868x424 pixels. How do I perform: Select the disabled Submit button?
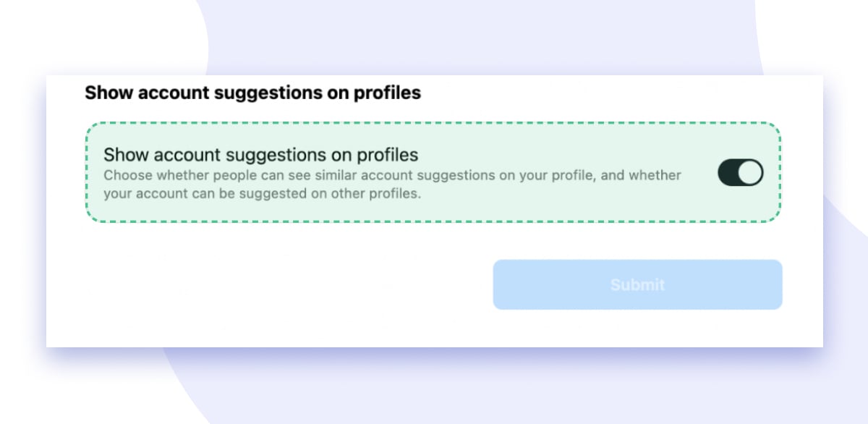click(x=638, y=284)
